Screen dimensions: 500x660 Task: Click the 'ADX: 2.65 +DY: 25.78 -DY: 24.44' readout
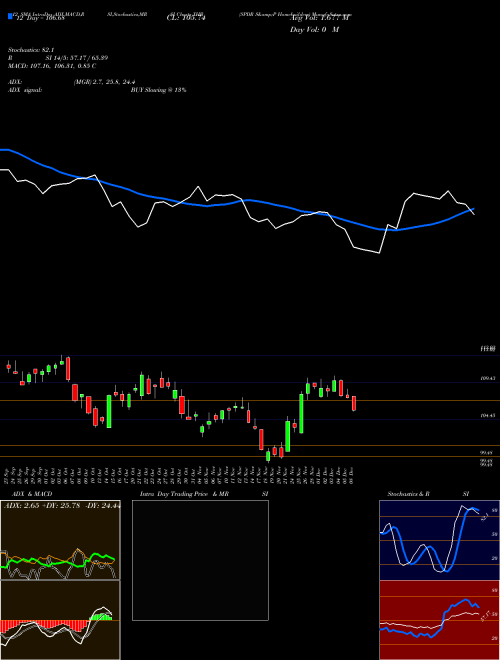pyautogui.click(x=62, y=506)
